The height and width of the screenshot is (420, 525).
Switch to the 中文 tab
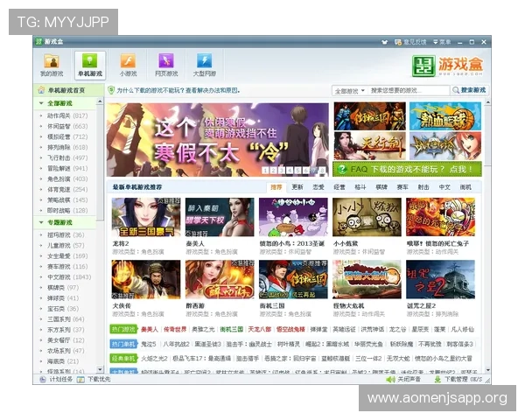click(x=444, y=187)
